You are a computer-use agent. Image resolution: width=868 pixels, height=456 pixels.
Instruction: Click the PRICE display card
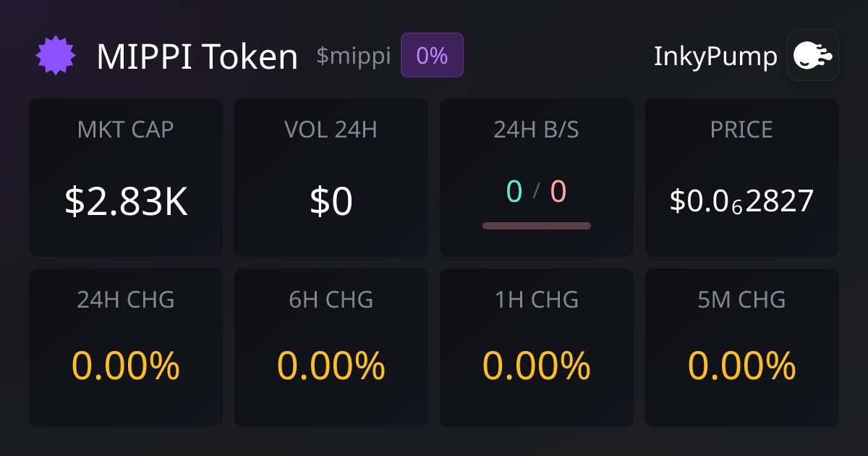click(742, 177)
